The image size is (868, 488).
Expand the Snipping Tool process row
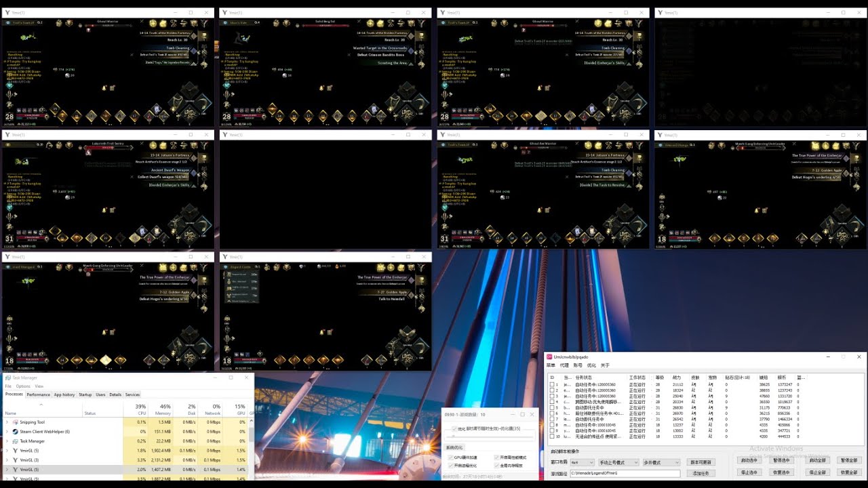[x=7, y=422]
